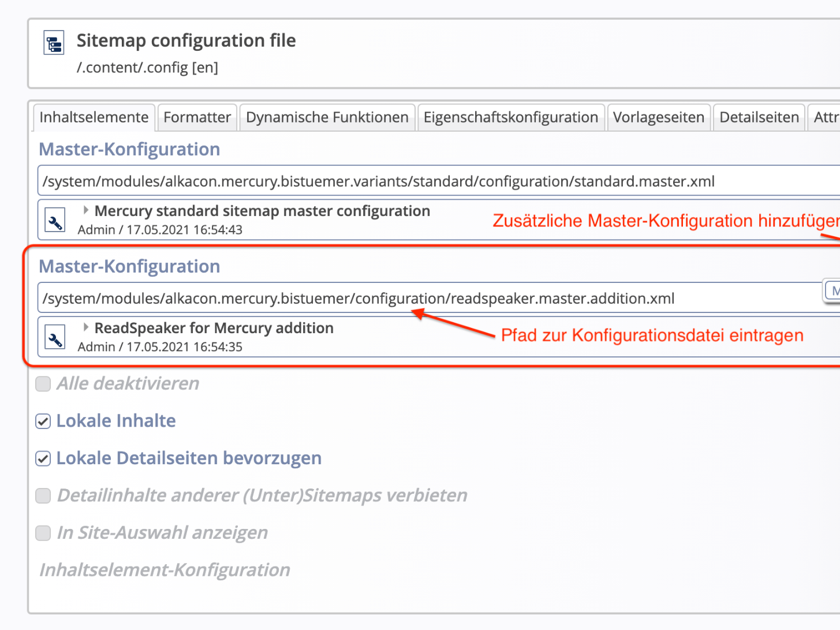Image resolution: width=840 pixels, height=630 pixels.
Task: Switch to the Vorlageseiten tab
Action: [659, 117]
